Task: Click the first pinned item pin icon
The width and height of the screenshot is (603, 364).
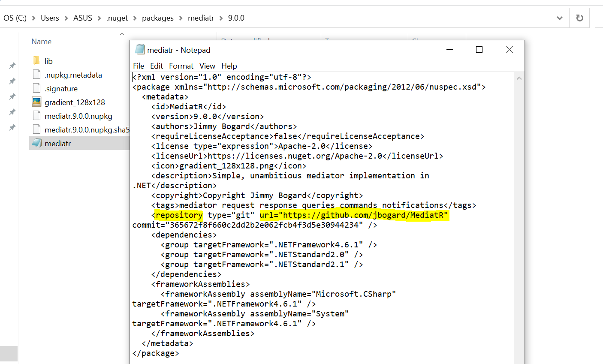Action: coord(12,66)
